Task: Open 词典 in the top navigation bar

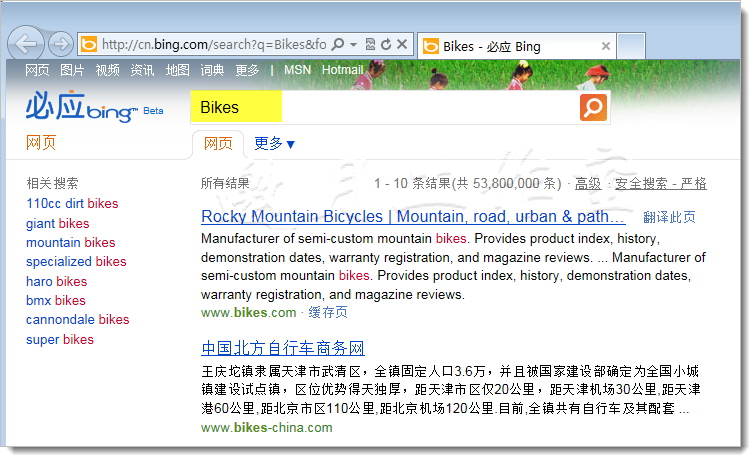Action: tap(213, 70)
